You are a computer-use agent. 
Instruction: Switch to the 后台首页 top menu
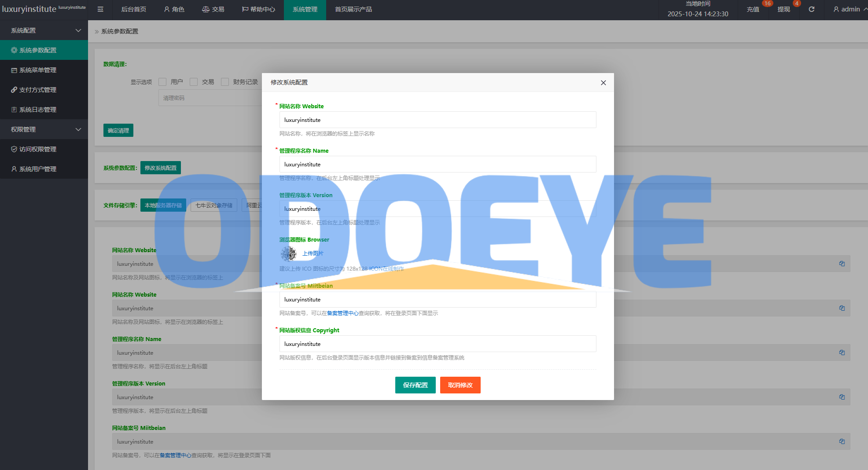pyautogui.click(x=133, y=9)
